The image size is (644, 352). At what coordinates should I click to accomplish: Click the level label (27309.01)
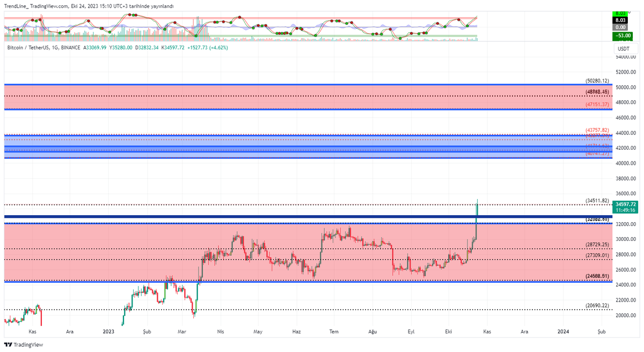pyautogui.click(x=597, y=256)
